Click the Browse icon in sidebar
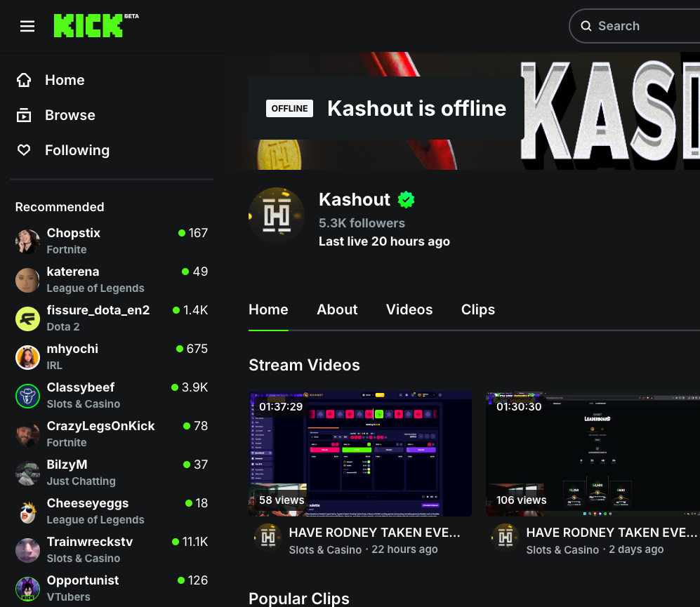Viewport: 700px width, 607px height. [x=24, y=115]
